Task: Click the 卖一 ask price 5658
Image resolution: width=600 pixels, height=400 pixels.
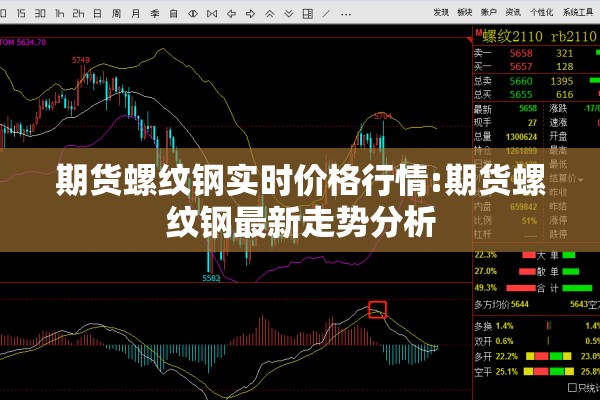Action: 521,53
